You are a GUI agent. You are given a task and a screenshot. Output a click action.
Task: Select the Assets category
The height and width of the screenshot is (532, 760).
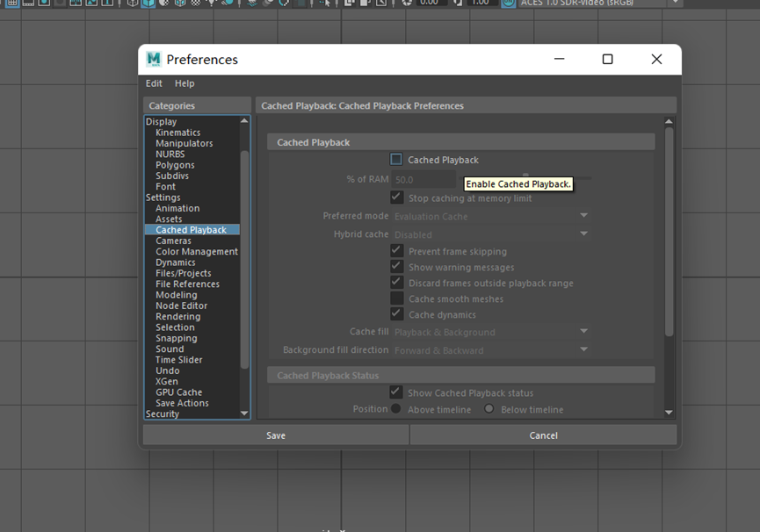tap(169, 219)
